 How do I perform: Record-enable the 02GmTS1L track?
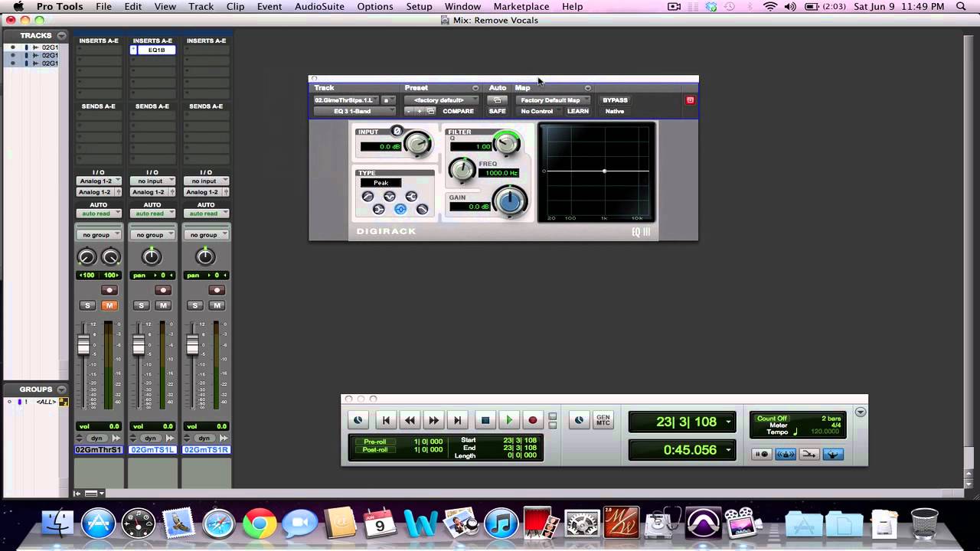click(163, 290)
